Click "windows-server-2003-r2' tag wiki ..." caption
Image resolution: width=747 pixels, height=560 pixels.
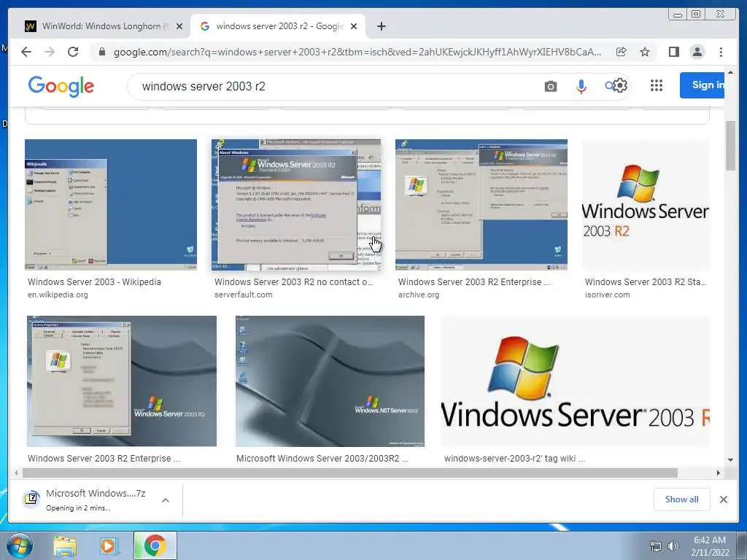click(514, 459)
